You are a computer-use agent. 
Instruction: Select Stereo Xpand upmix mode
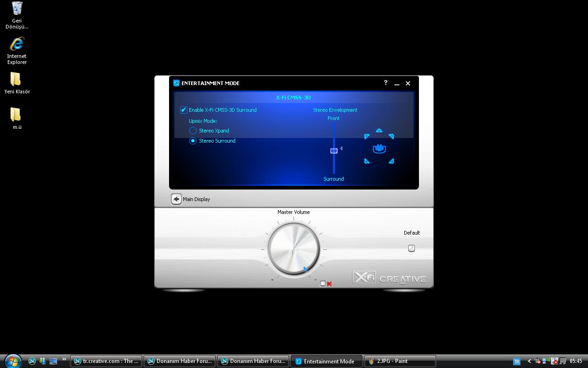point(193,131)
